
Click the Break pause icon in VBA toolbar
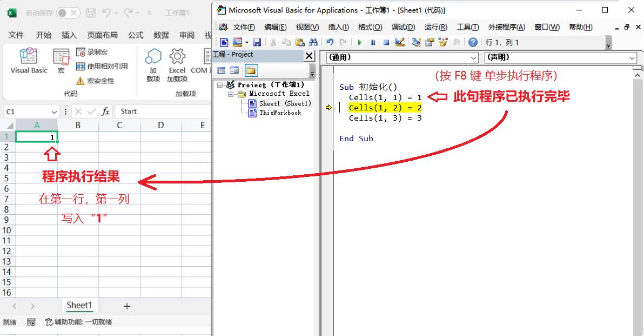click(373, 42)
